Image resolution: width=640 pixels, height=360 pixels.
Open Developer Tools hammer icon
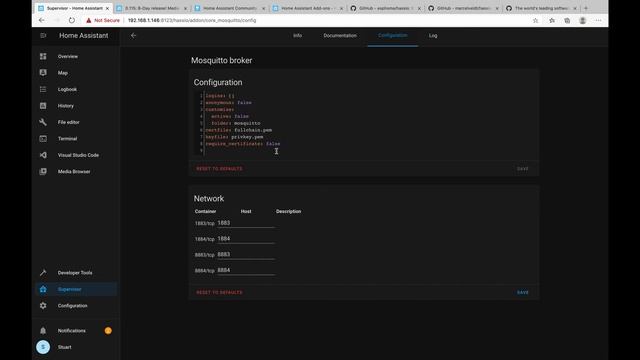43,273
